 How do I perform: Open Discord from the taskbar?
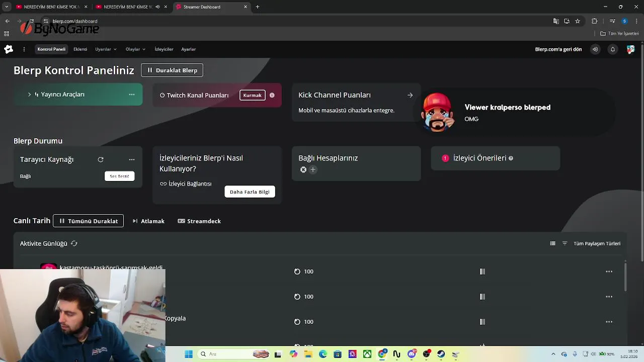[x=412, y=354]
